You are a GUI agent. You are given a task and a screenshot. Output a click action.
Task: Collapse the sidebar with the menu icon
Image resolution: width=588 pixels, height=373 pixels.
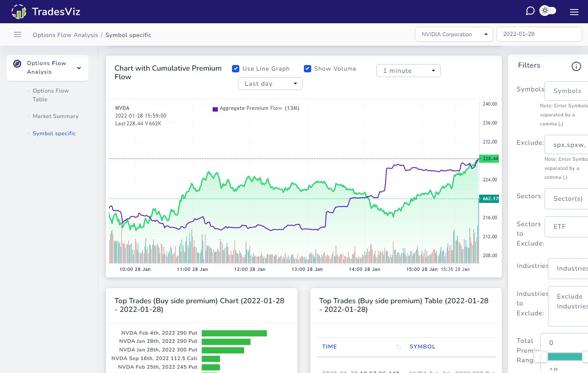(x=18, y=34)
